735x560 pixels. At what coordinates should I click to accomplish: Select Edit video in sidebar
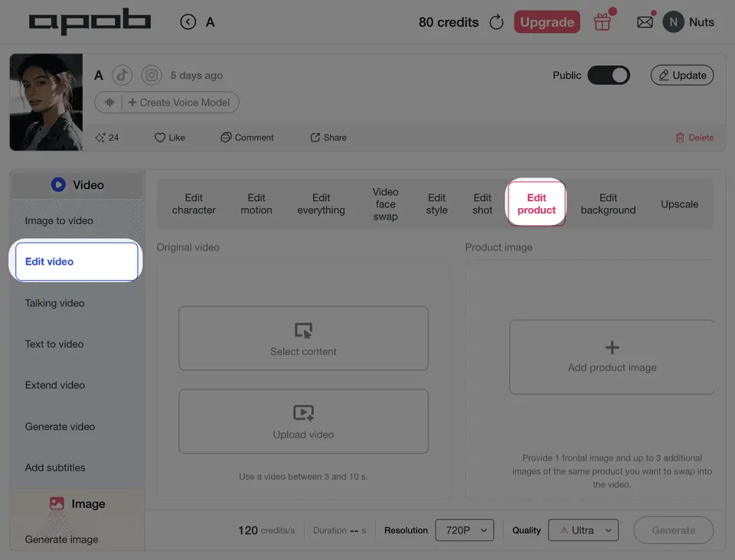[77, 262]
